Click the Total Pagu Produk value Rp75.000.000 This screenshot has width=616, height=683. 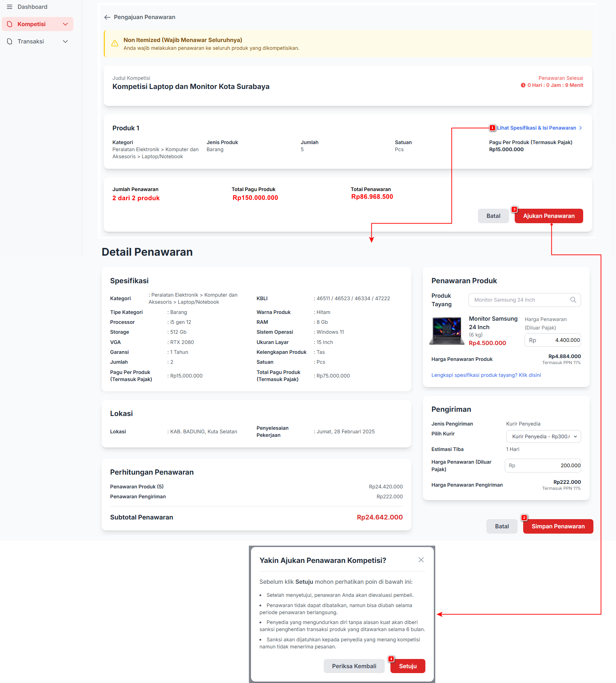tap(333, 376)
